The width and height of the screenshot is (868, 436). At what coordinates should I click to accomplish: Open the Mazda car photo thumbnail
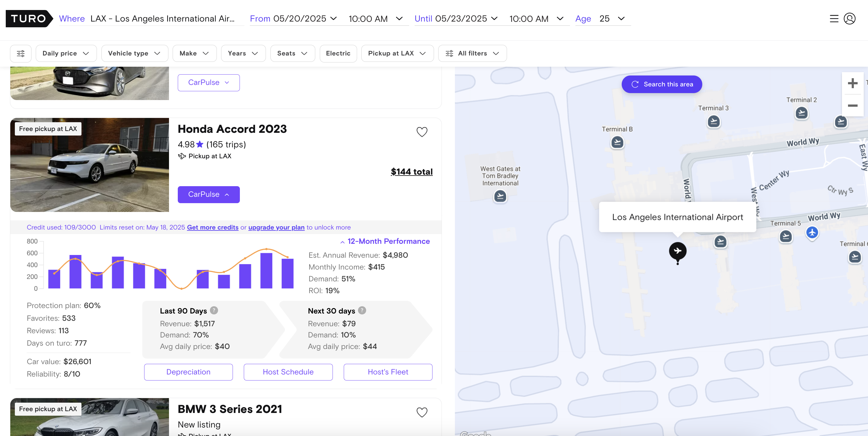click(x=90, y=83)
